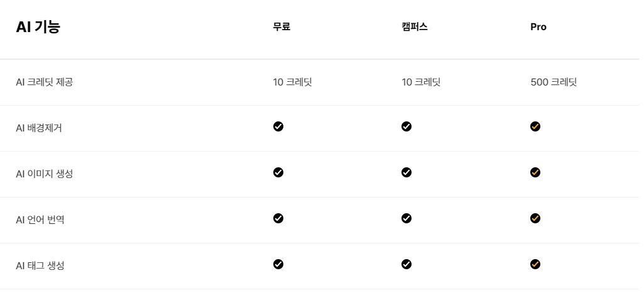Viewport: 644px width, 295px height.
Task: Click the AI 배경제거 feature label
Action: (x=39, y=128)
